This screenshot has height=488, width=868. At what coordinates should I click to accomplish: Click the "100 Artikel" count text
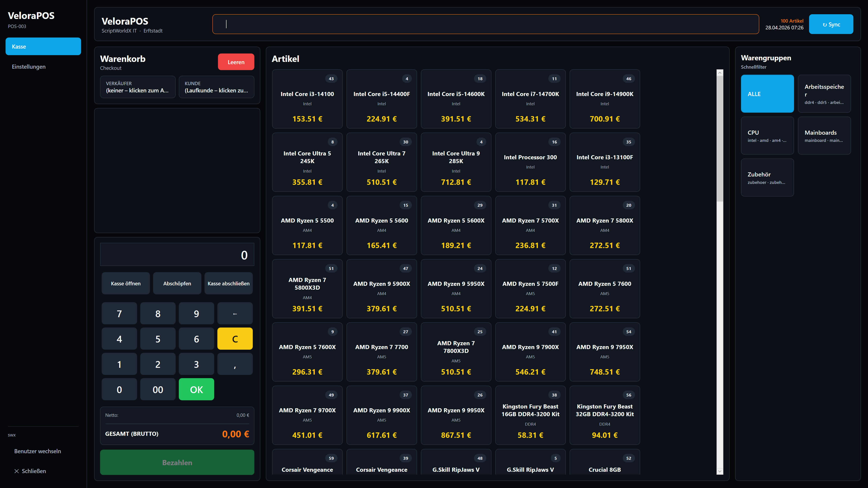(792, 21)
